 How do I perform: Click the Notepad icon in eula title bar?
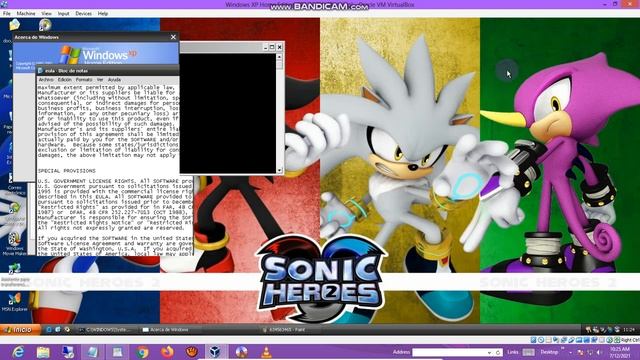click(40, 71)
